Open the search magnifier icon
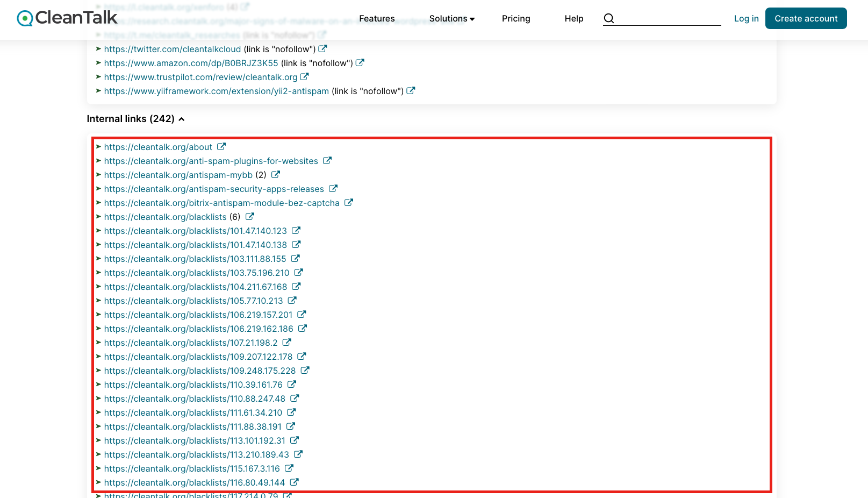The height and width of the screenshot is (498, 868). (609, 18)
